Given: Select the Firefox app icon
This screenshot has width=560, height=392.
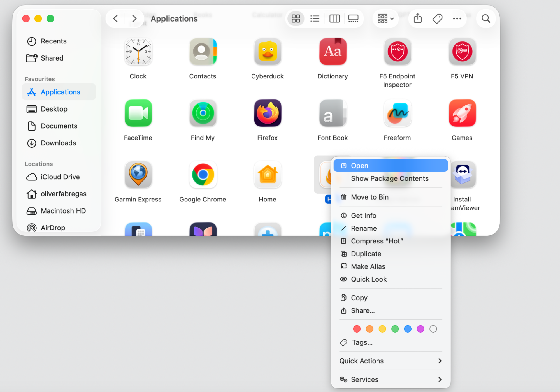Looking at the screenshot, I should 268,113.
